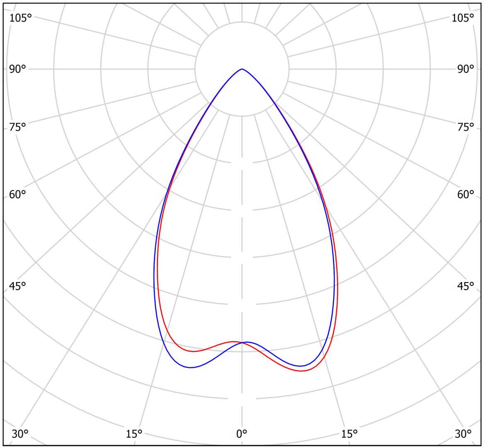Click the left 75° angle label

[x=17, y=127]
